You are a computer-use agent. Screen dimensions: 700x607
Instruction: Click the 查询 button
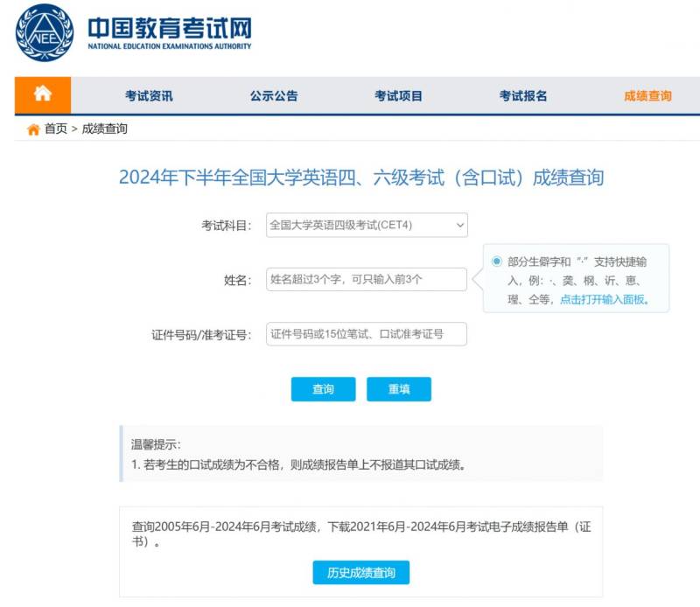pos(323,389)
